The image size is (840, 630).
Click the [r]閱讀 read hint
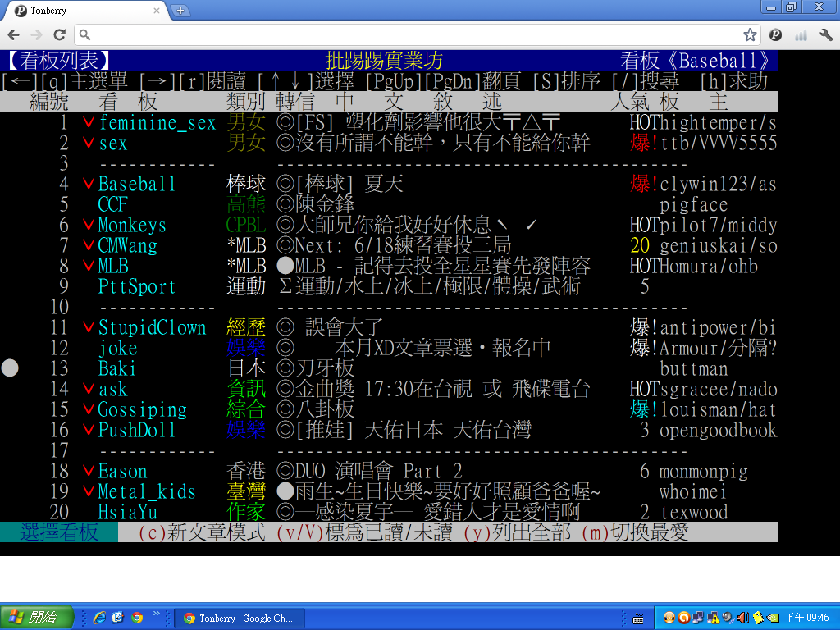212,81
